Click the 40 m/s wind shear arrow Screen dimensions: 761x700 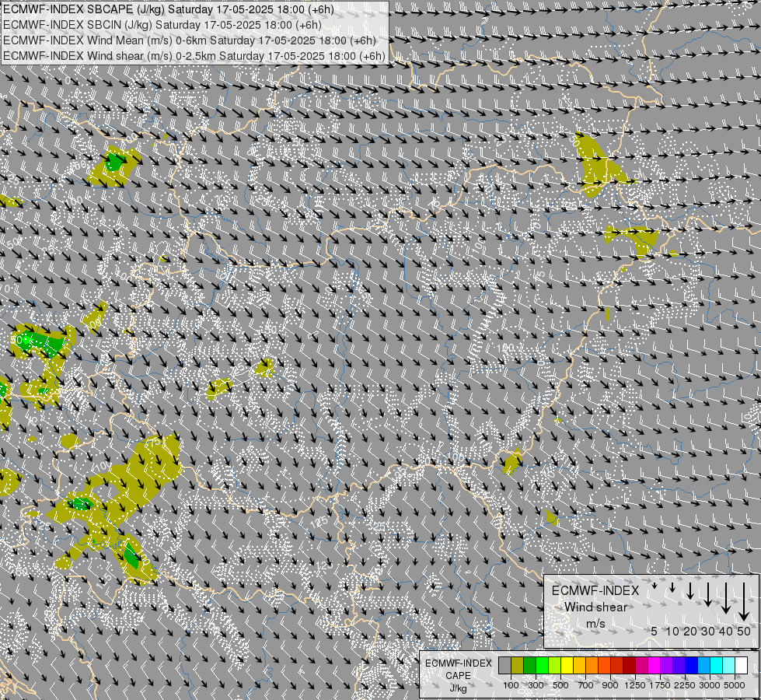point(725,598)
